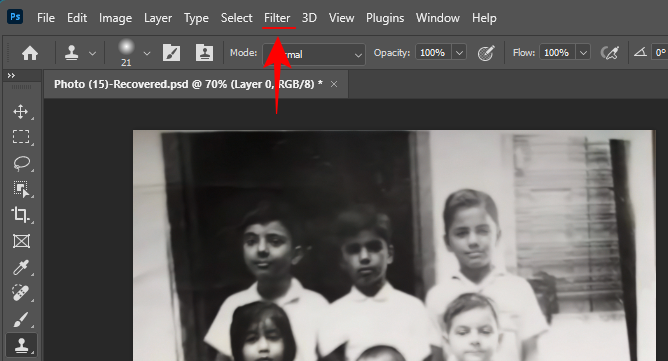This screenshot has width=668, height=361.
Task: Click the Photoshop Ps logo icon
Action: tap(15, 17)
